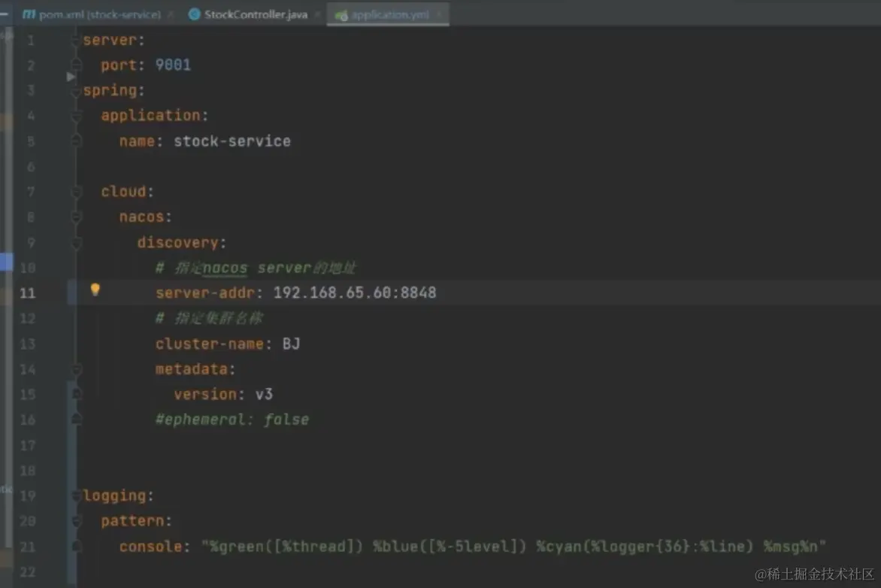Click the small gutter arrow beside line 3
881x588 pixels.
(71, 77)
